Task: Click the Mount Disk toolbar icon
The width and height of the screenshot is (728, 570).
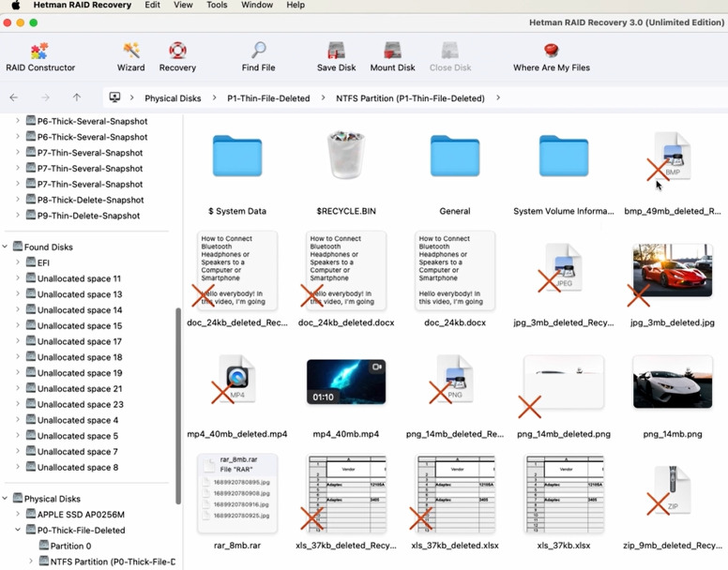Action: 392,50
